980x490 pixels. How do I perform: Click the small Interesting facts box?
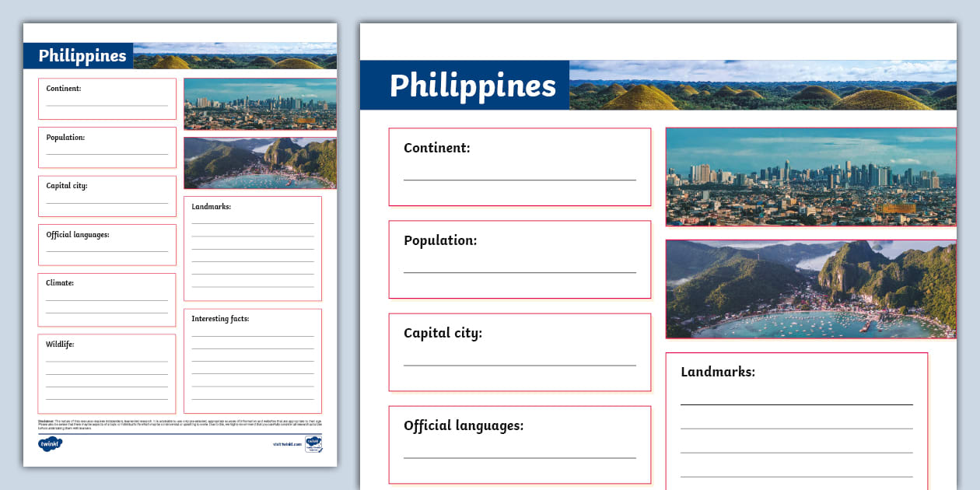[253, 361]
